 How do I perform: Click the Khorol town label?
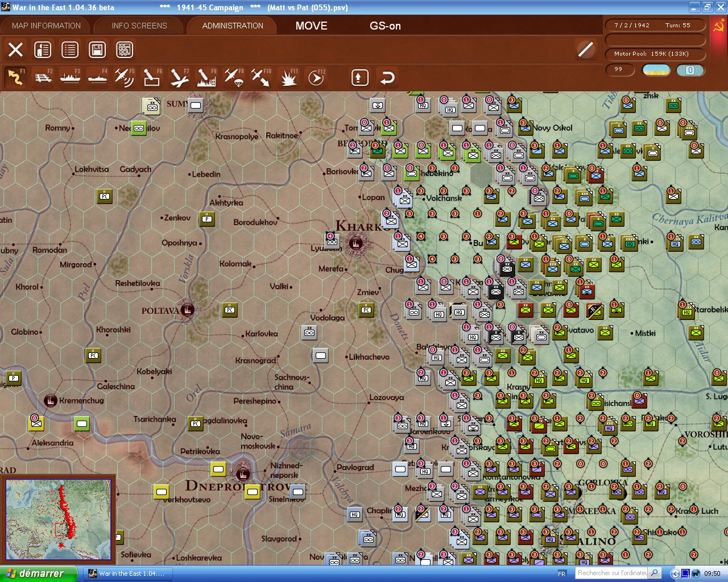(x=27, y=287)
